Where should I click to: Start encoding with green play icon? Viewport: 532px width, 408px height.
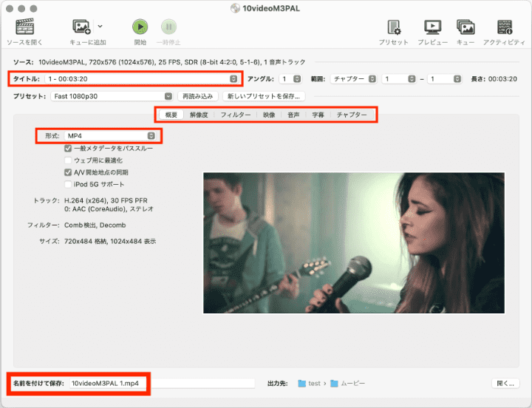(140, 27)
